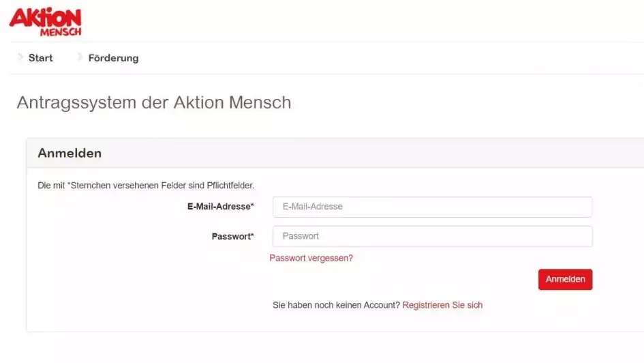
Task: Open the Start navigation item
Action: click(x=41, y=58)
